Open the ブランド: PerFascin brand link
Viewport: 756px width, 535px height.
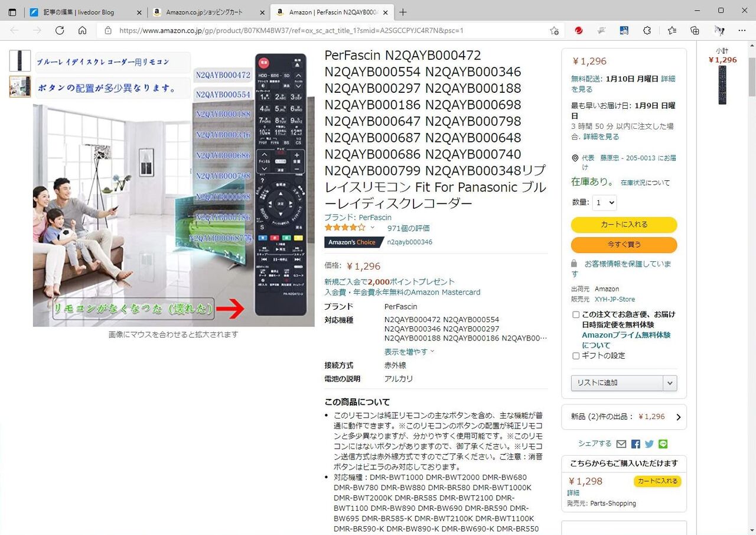(358, 218)
